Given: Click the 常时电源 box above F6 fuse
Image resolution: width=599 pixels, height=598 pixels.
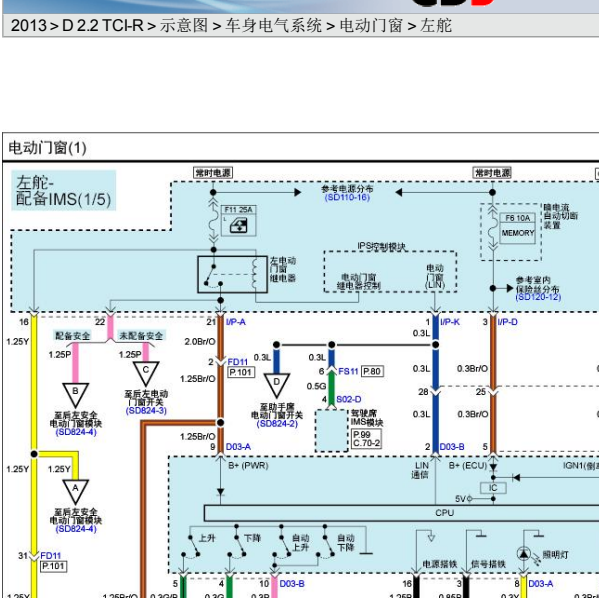Looking at the screenshot, I should (x=492, y=173).
